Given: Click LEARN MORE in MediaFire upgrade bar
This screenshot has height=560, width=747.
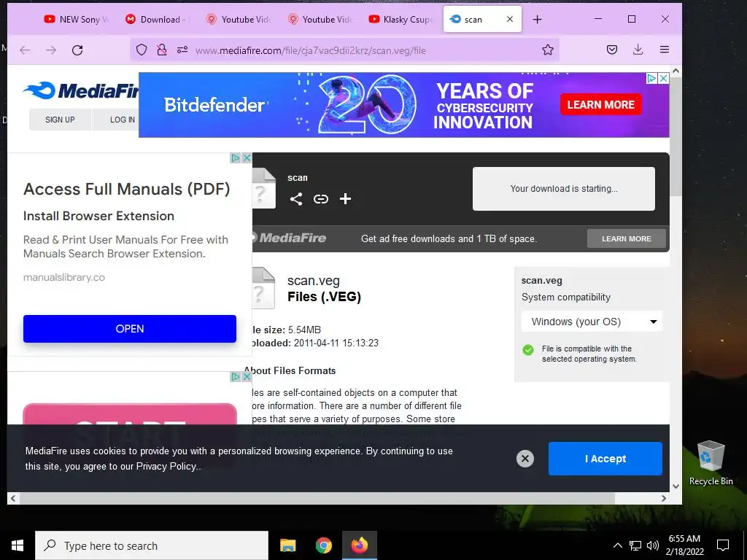Looking at the screenshot, I should tap(627, 238).
